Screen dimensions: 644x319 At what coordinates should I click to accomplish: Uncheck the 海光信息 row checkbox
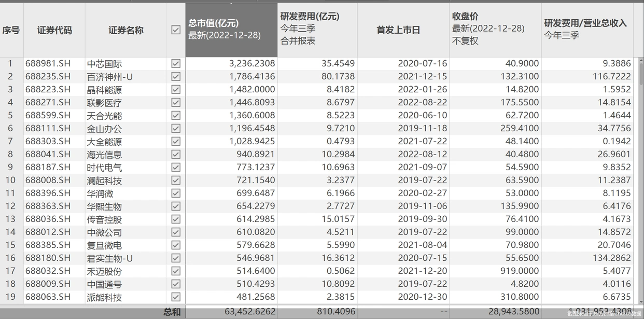[176, 154]
